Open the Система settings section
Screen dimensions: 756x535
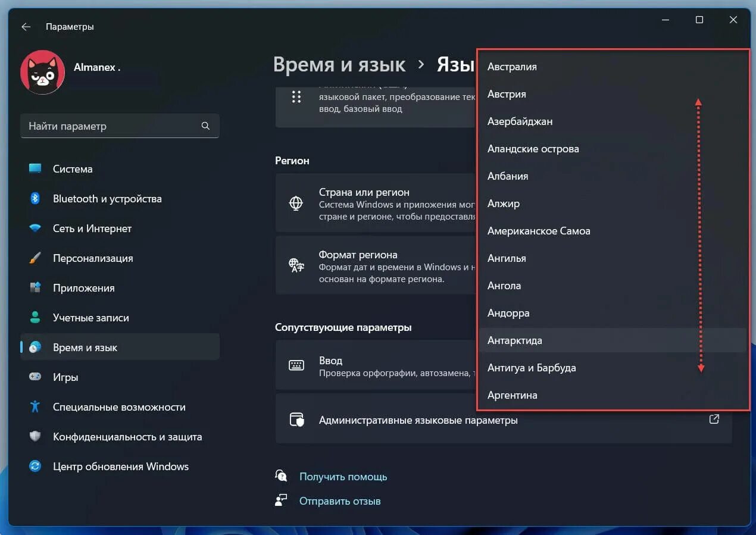120,168
